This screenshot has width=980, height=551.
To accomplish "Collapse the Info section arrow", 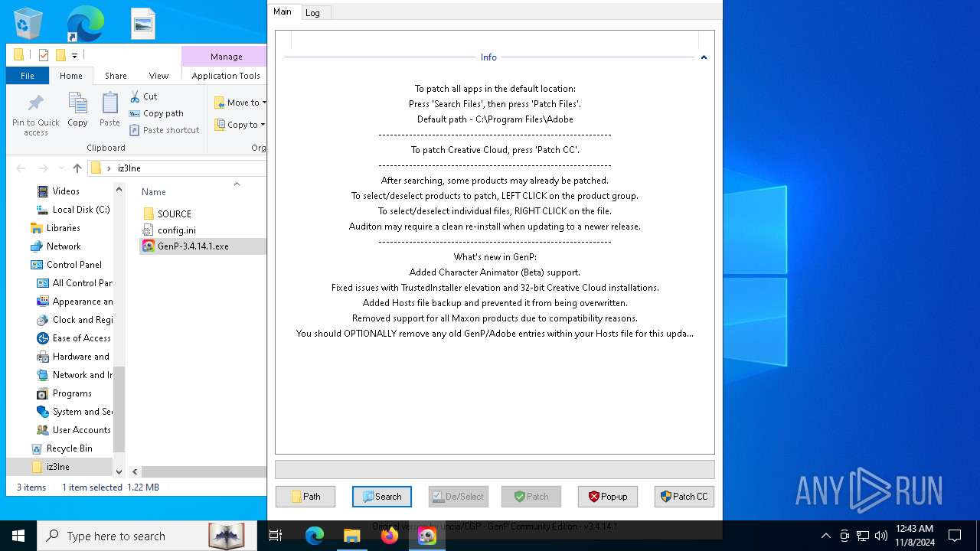I will pos(704,57).
